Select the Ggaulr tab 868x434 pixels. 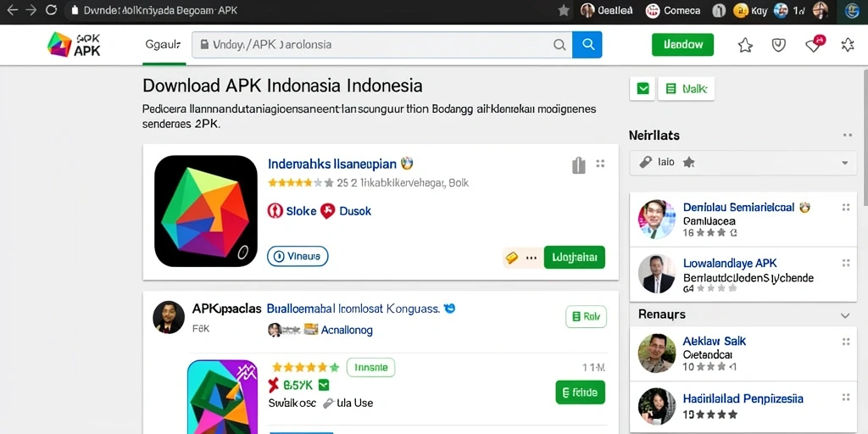[x=164, y=46]
